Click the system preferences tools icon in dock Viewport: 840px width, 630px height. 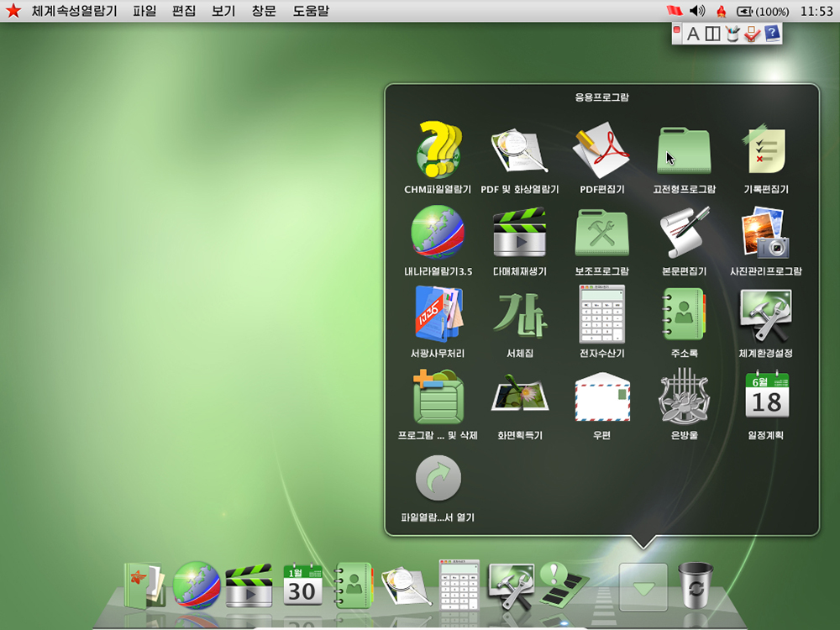point(511,585)
